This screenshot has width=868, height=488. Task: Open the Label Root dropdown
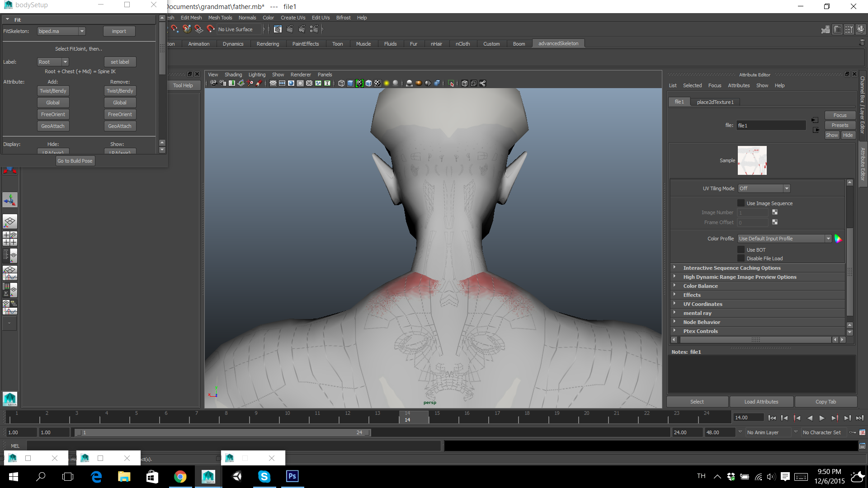(x=53, y=62)
